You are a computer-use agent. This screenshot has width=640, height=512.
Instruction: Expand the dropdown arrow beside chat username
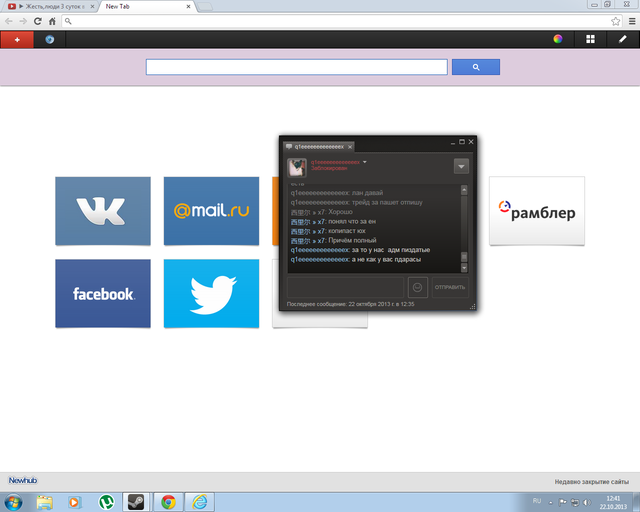[365, 162]
